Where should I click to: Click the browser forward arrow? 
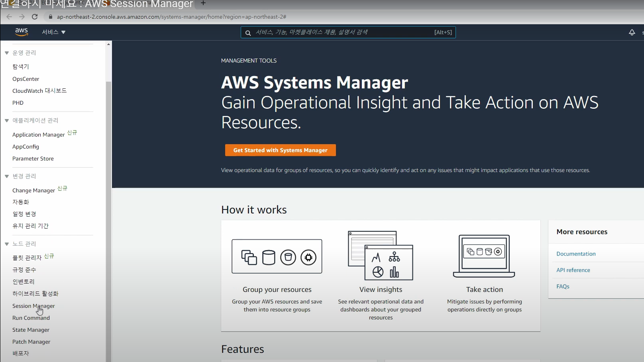click(22, 17)
